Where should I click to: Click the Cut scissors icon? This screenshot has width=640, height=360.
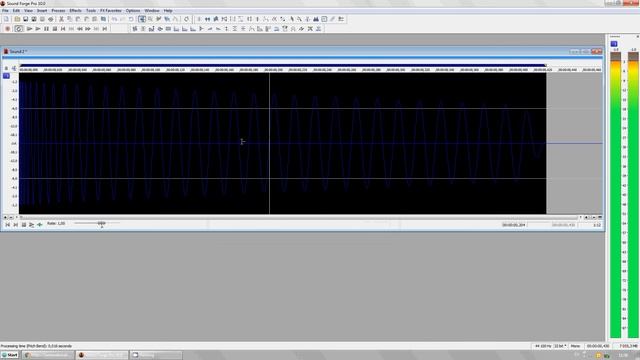click(61, 19)
